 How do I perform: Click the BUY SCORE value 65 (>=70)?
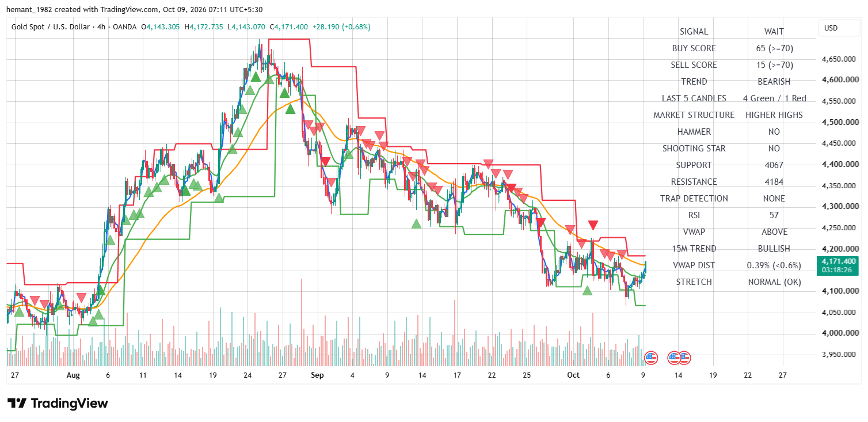click(x=774, y=48)
